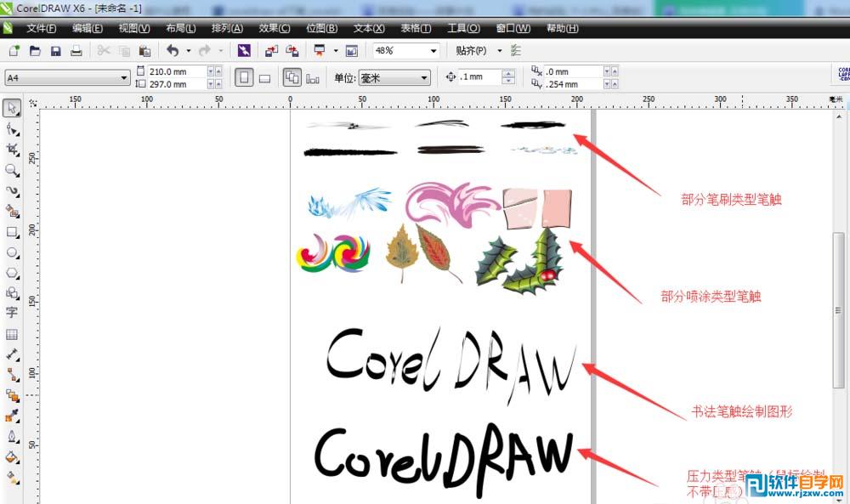
Task: Select the Zoom magnifier tool
Action: (x=12, y=170)
